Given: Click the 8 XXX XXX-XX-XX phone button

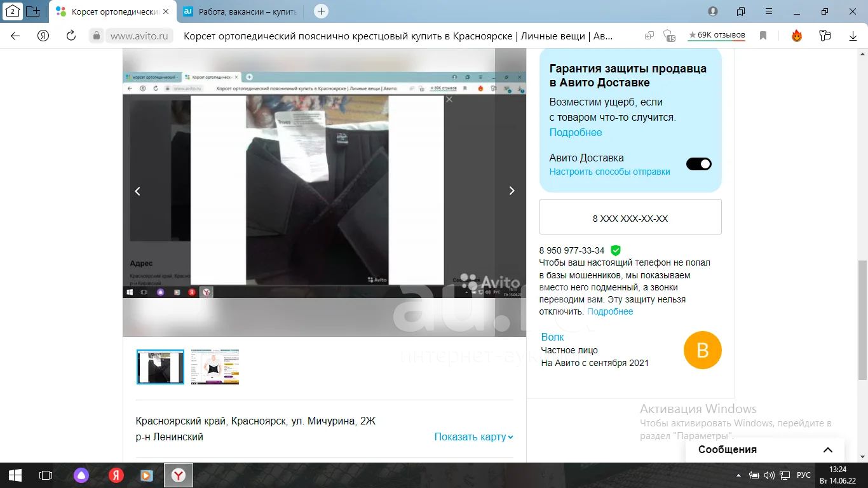Looking at the screenshot, I should 630,217.
